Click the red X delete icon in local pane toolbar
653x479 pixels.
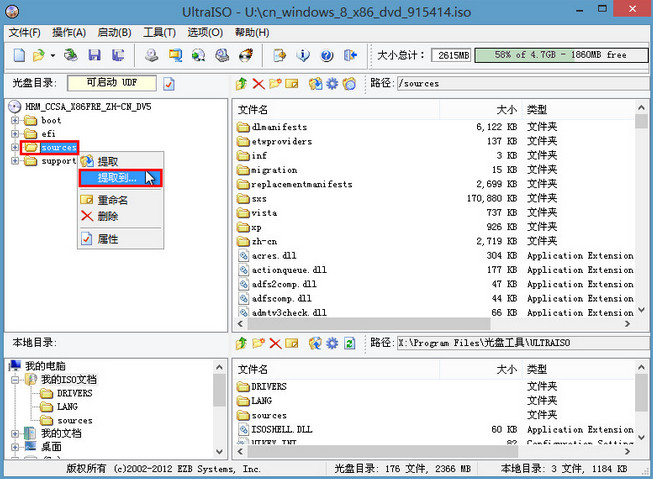(275, 343)
